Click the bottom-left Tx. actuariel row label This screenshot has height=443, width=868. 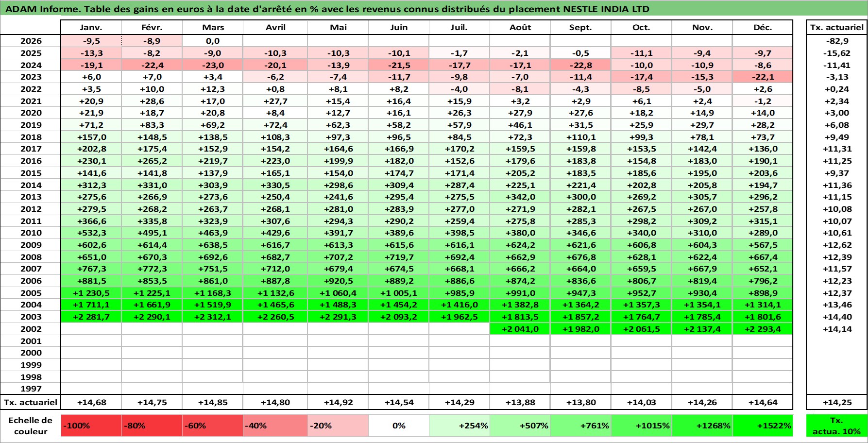tap(31, 402)
